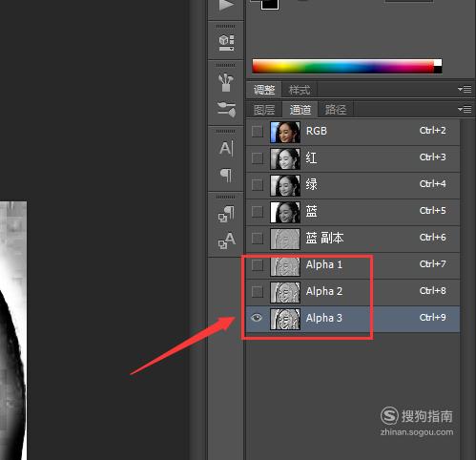Select the Alpha 2 channel thumbnail
Viewport: 476px width, 460px height.
[285, 292]
